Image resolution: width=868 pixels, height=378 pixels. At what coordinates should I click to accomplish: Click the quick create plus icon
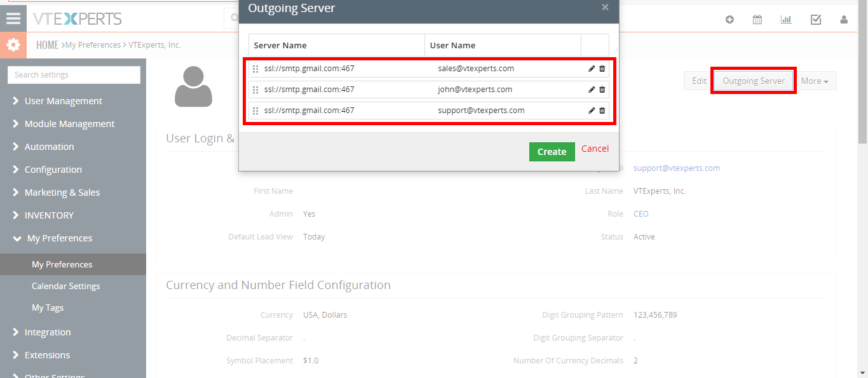[729, 20]
